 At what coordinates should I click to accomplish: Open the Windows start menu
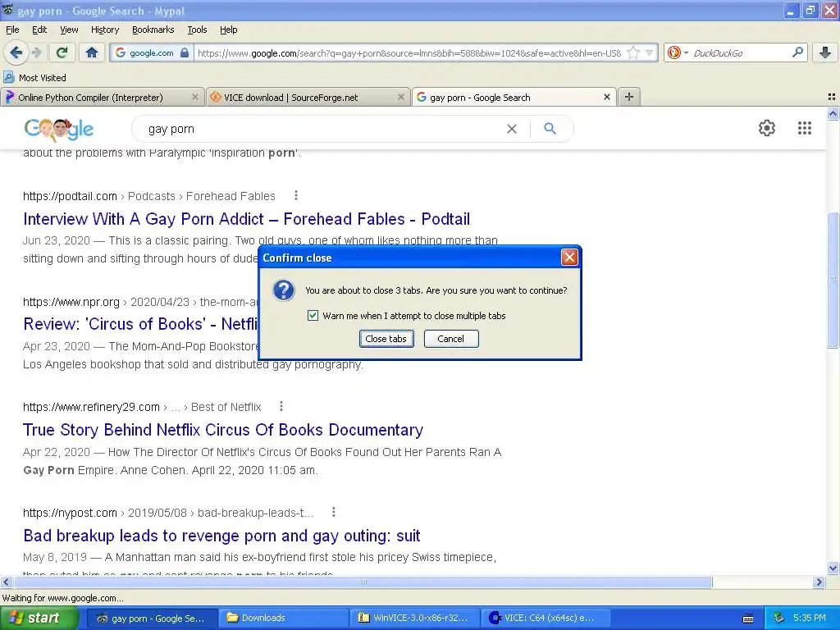[39, 619]
